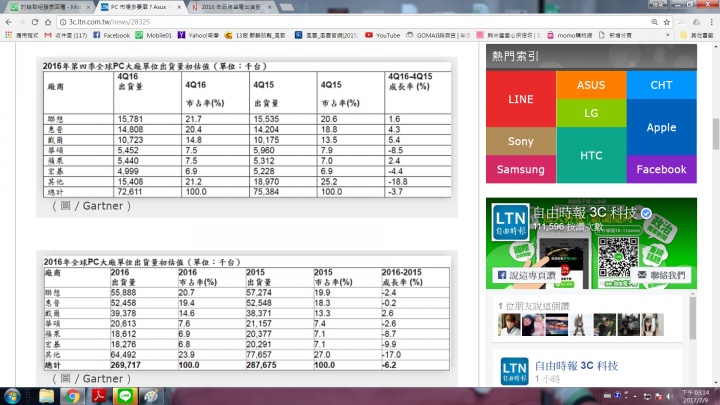Viewport: 720px width, 405px height.
Task: Open a new browser tab
Action: tap(287, 7)
